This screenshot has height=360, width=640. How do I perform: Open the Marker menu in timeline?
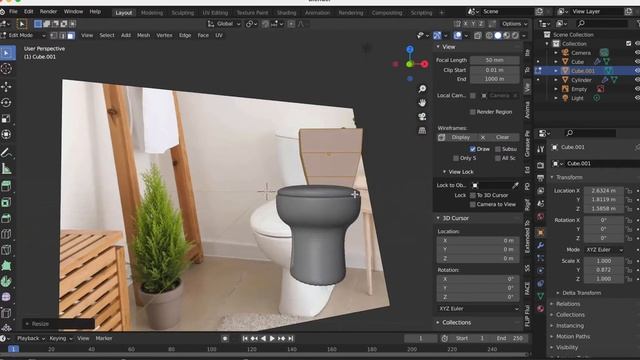pyautogui.click(x=104, y=338)
